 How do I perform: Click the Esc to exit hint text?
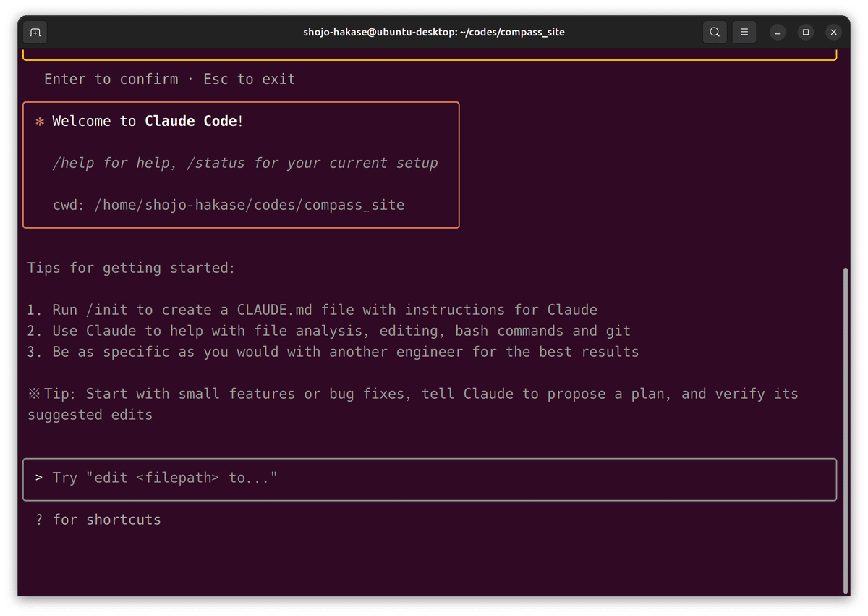249,79
